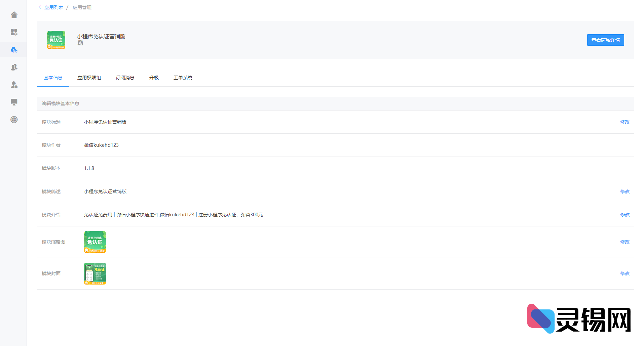644x346 pixels.
Task: Click the back chevron beside 应用列表
Action: pos(40,7)
